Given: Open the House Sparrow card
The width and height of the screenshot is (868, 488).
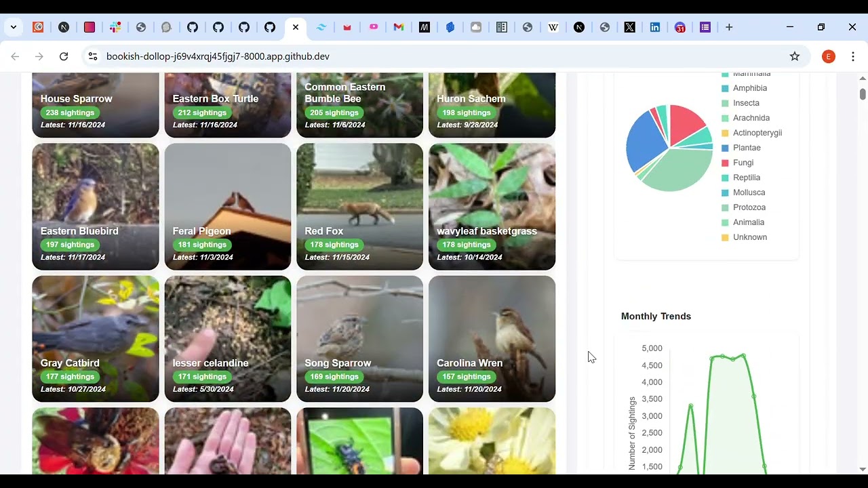Looking at the screenshot, I should (96, 105).
